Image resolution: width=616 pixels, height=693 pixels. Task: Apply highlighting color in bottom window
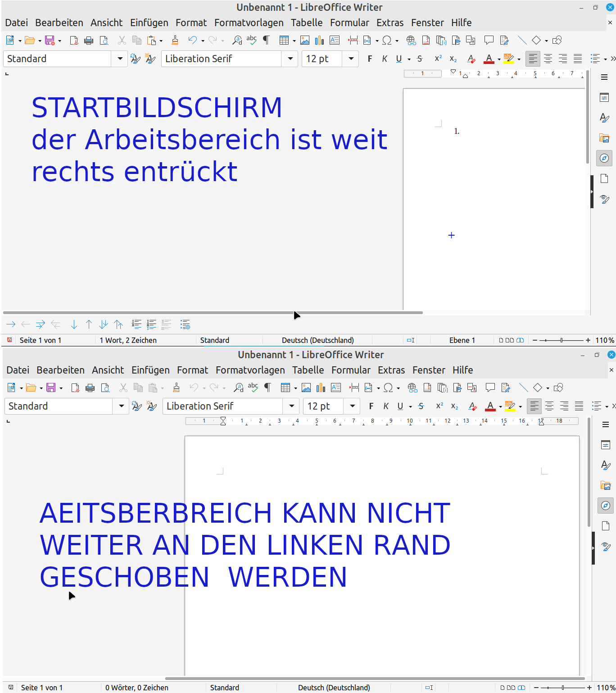tap(510, 406)
